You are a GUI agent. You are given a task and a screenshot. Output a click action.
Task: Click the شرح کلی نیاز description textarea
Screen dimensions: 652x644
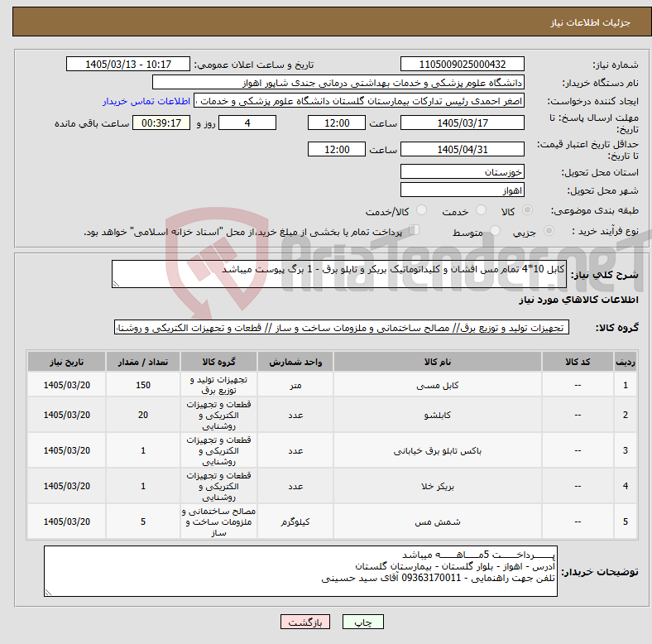coord(339,274)
